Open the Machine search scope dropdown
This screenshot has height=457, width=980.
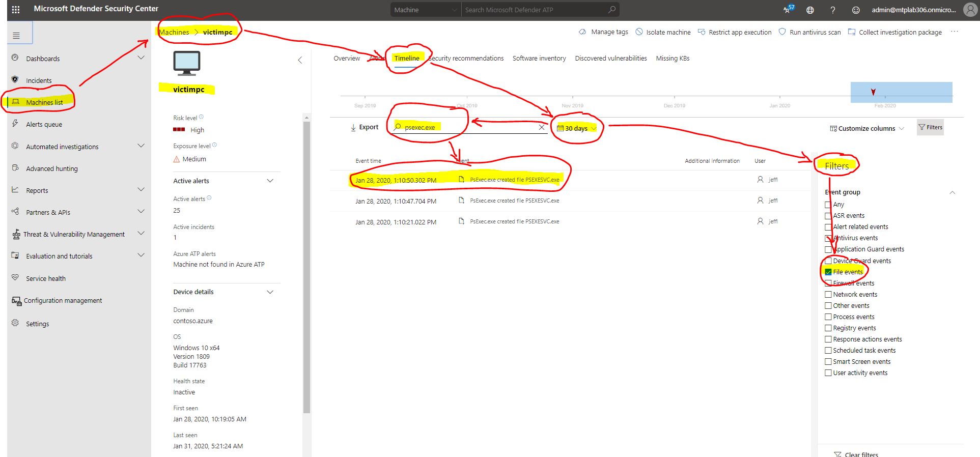pyautogui.click(x=426, y=10)
